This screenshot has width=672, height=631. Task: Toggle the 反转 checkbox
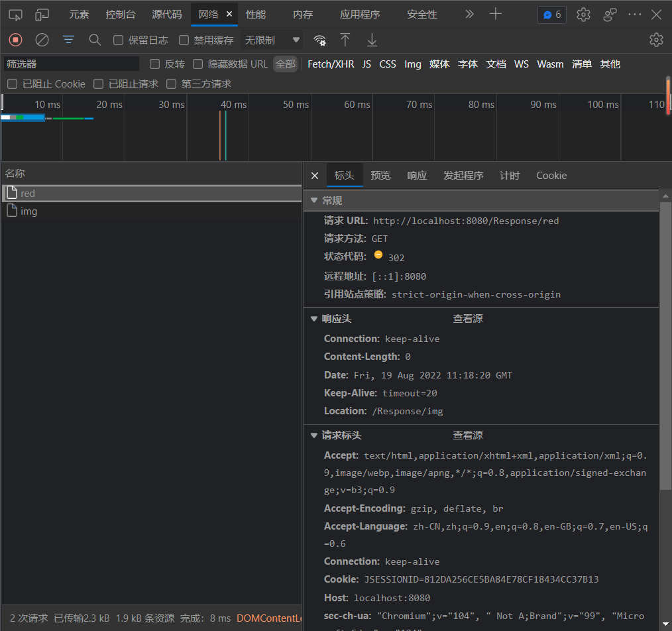[x=154, y=64]
